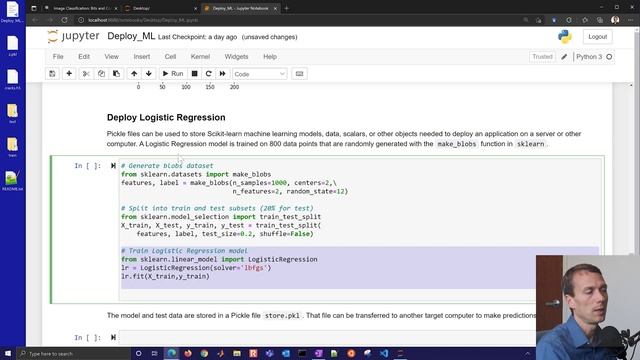Open the Cell menu
The width and height of the screenshot is (640, 360).
click(x=170, y=57)
